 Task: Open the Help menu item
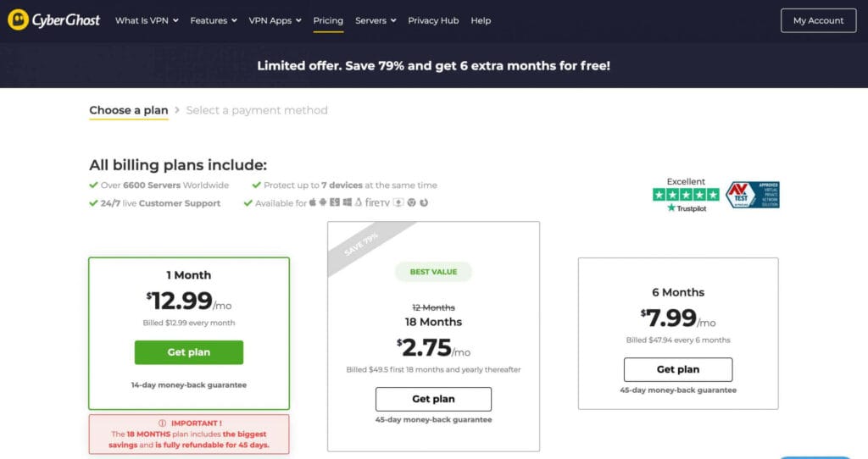tap(481, 20)
